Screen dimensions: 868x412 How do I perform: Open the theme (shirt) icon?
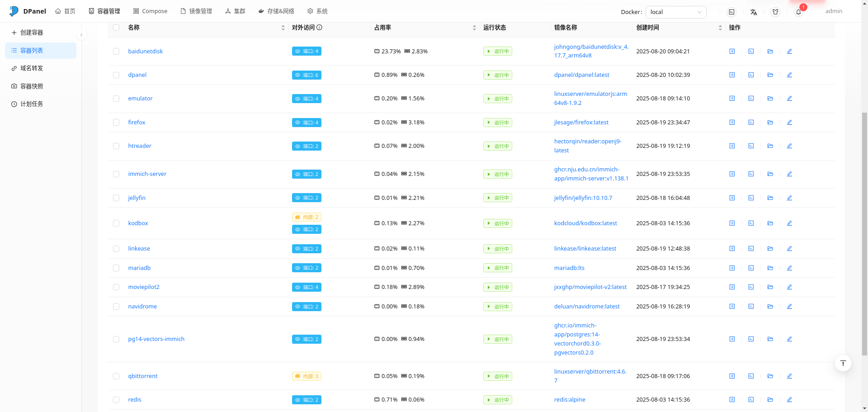tap(775, 12)
